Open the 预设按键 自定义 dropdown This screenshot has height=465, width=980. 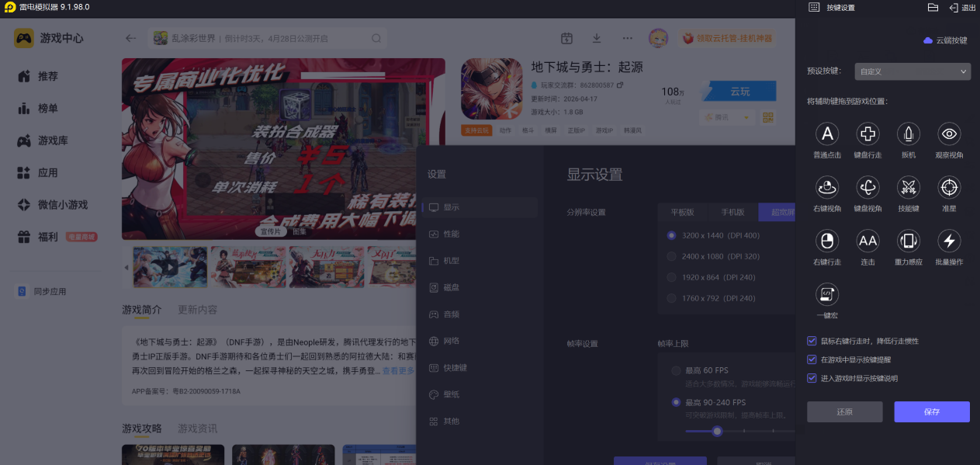[912, 71]
